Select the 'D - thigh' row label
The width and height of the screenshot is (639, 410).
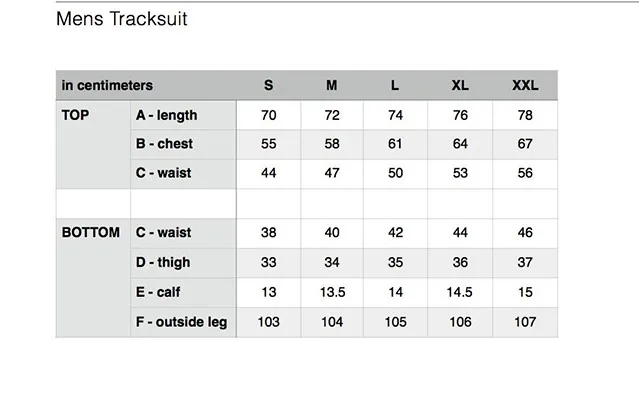[162, 263]
